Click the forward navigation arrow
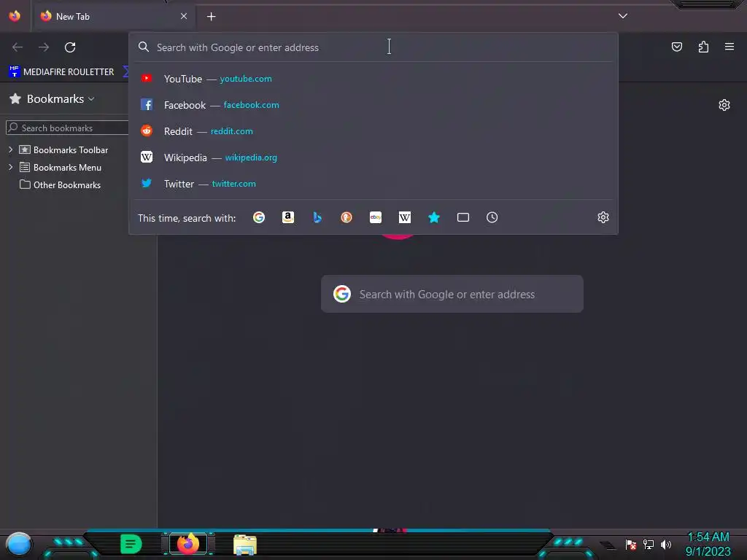This screenshot has height=560, width=747. point(44,47)
